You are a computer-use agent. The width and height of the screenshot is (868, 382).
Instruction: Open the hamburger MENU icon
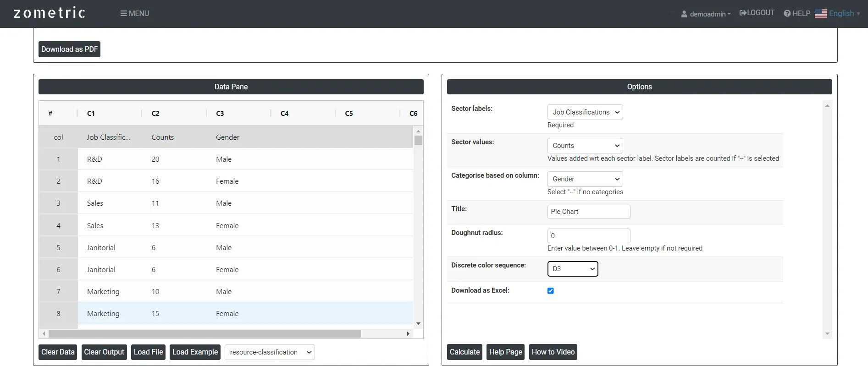123,13
